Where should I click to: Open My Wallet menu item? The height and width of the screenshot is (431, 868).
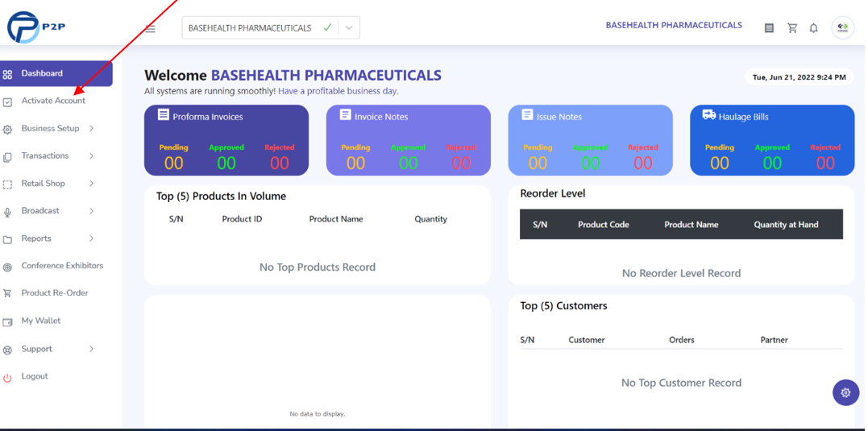pyautogui.click(x=41, y=321)
